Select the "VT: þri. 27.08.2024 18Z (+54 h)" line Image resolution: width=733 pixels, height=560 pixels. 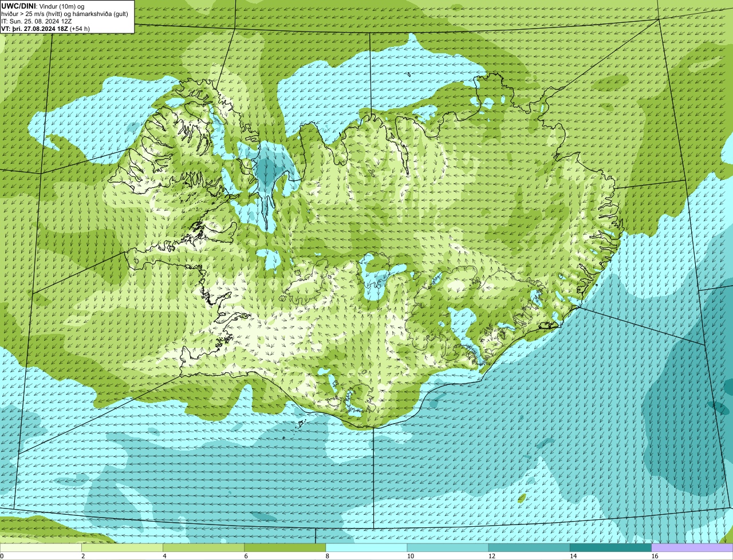(45, 29)
